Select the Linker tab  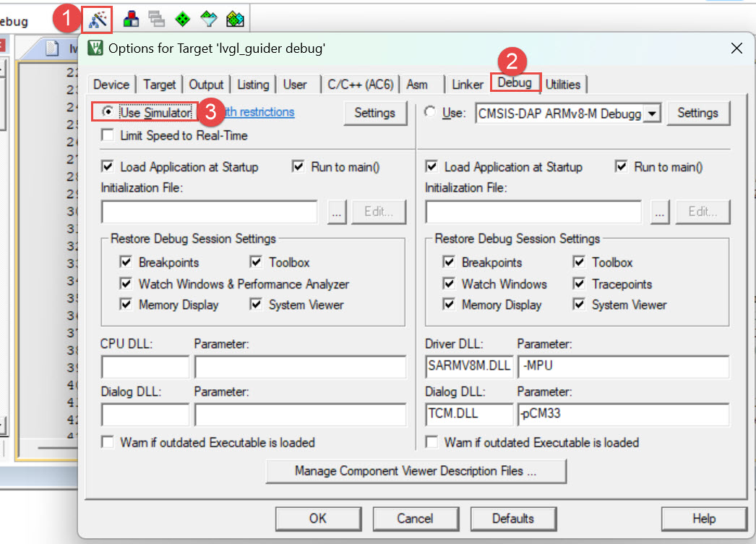point(467,84)
